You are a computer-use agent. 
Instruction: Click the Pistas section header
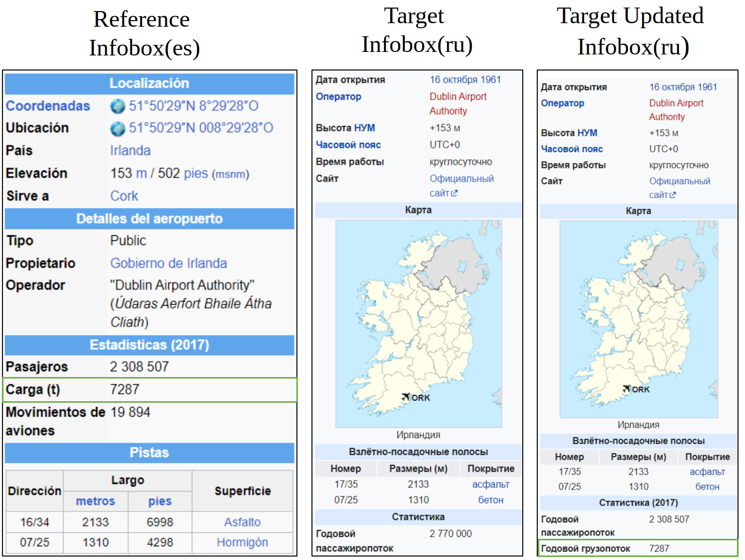[x=150, y=453]
